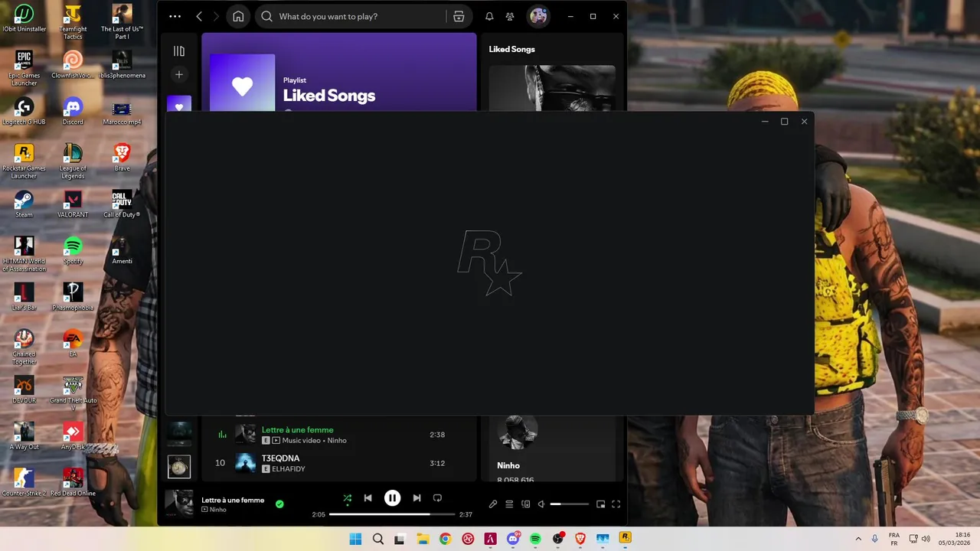Launch the Brave browser desktop shortcut
Screen dimensions: 980x551
point(122,158)
